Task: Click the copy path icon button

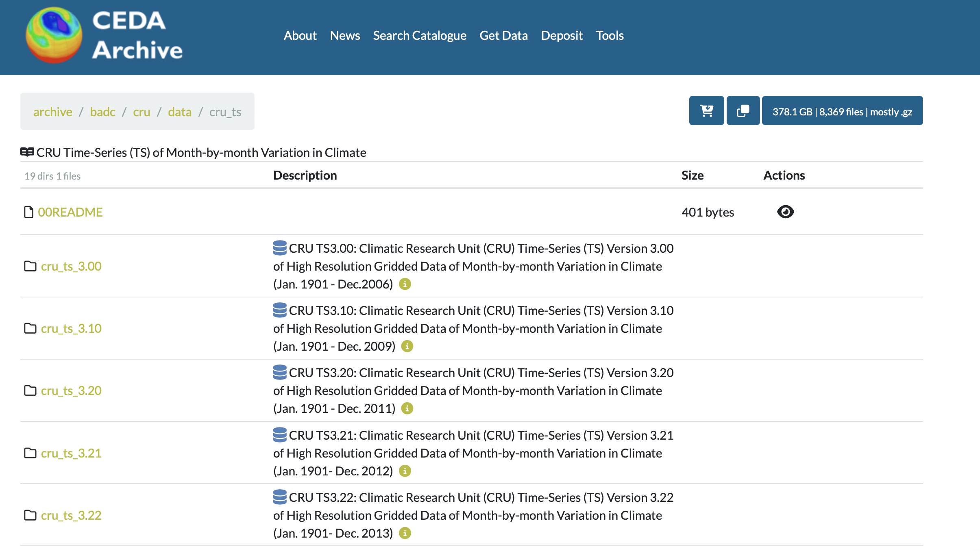Action: click(743, 111)
